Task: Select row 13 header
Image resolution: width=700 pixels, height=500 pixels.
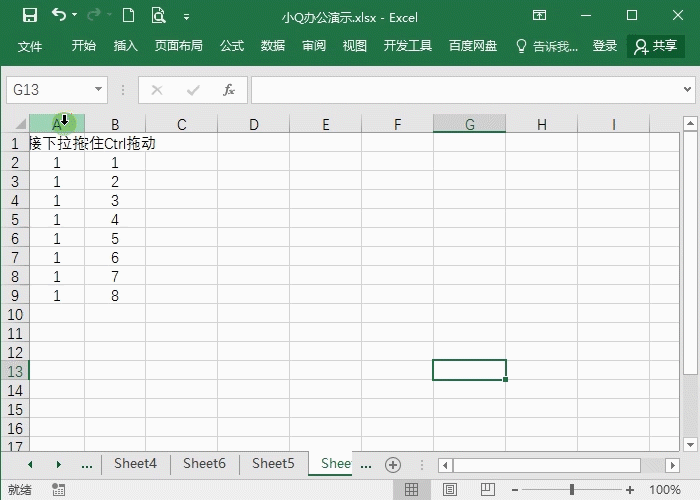Action: [x=15, y=371]
